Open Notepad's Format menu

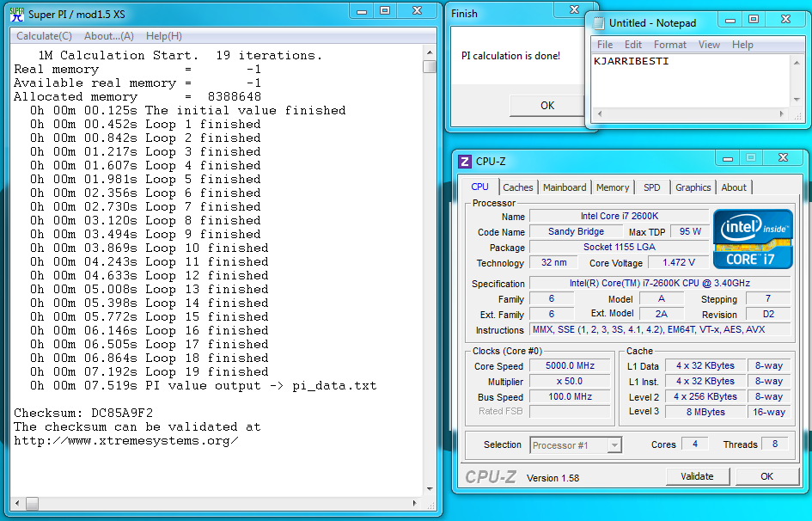click(669, 45)
